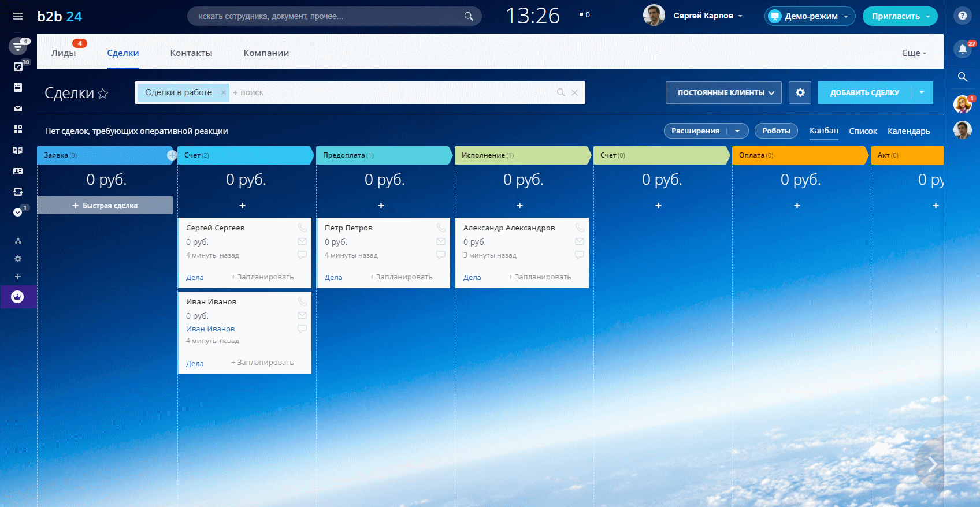This screenshot has height=507, width=980.
Task: Expand the arrow beside ДОБАВИТЬ СДЕЛКУ
Action: coord(922,92)
